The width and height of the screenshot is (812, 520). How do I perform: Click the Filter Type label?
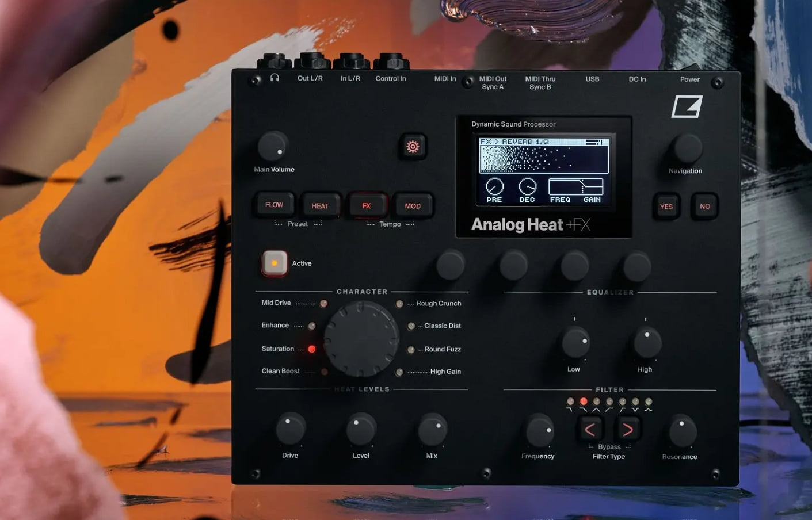(609, 456)
